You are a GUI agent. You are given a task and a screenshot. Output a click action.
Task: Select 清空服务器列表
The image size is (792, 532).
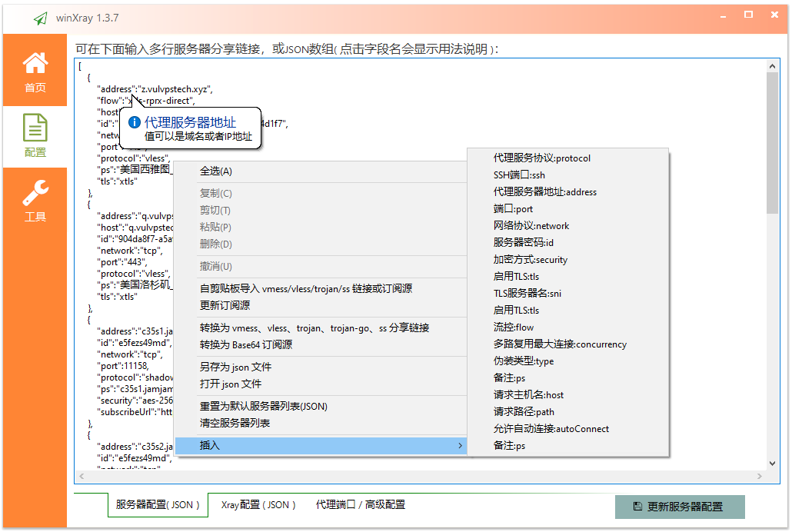click(x=320, y=423)
